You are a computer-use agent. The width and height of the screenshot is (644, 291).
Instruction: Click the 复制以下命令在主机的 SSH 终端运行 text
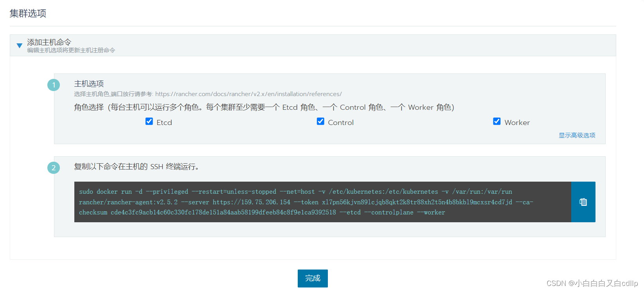click(137, 167)
